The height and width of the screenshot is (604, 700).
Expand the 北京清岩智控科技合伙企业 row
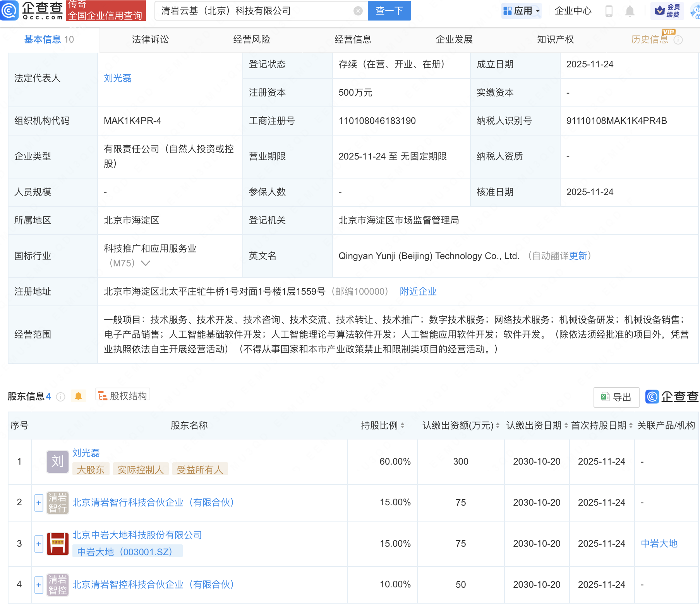(x=39, y=585)
